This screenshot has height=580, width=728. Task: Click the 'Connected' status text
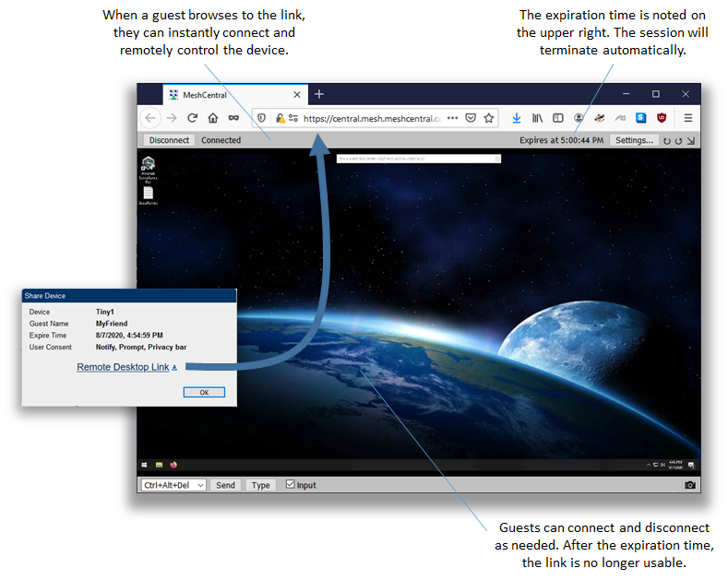[x=221, y=140]
